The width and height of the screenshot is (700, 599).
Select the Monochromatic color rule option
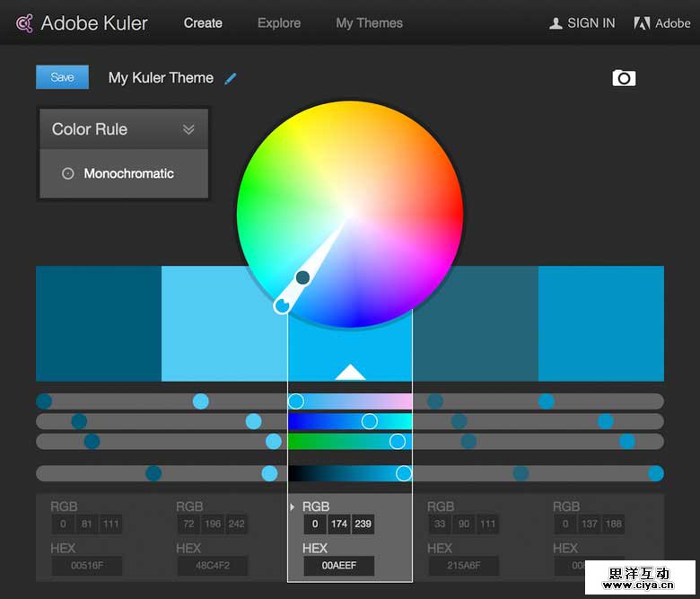pos(128,173)
